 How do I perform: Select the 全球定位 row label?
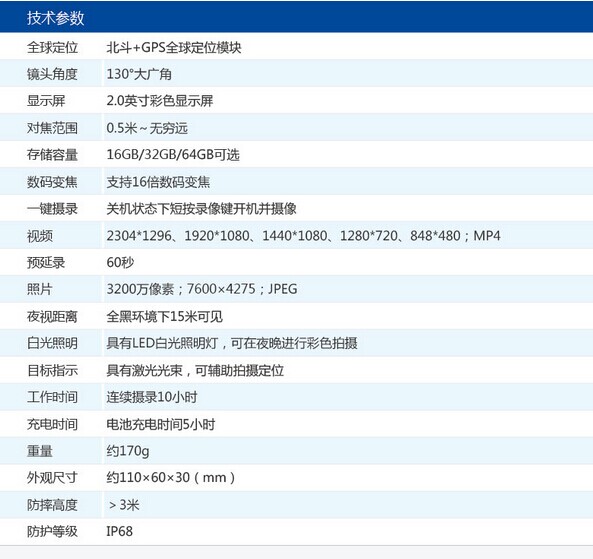pos(52,48)
